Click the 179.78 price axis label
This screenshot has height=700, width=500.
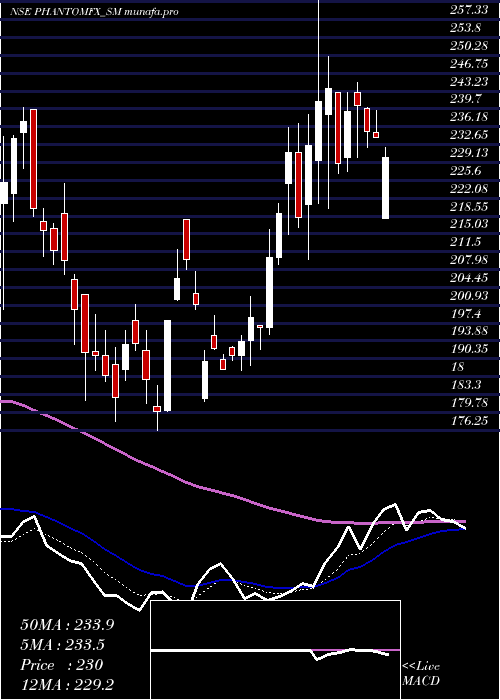tap(468, 403)
